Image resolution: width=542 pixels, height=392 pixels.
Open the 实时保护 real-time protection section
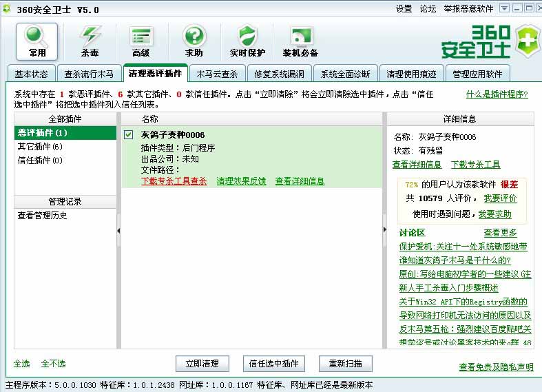point(247,41)
